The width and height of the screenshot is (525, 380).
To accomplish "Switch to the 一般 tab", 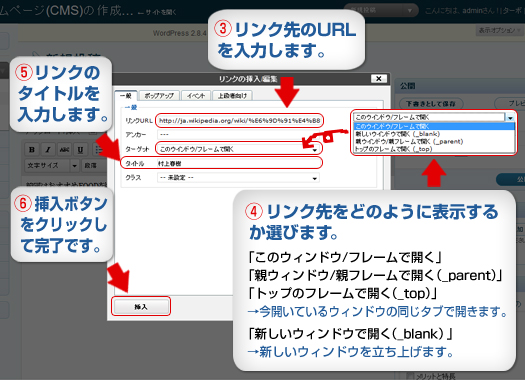I will (126, 96).
